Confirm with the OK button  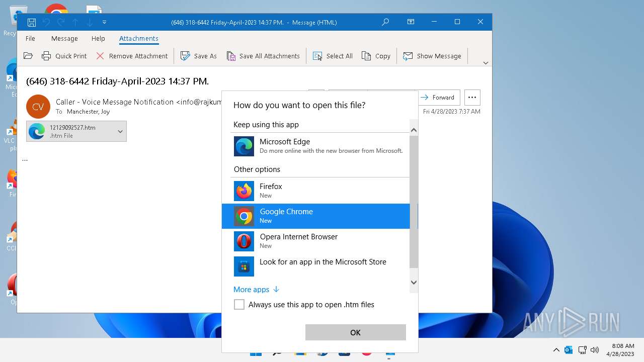355,332
